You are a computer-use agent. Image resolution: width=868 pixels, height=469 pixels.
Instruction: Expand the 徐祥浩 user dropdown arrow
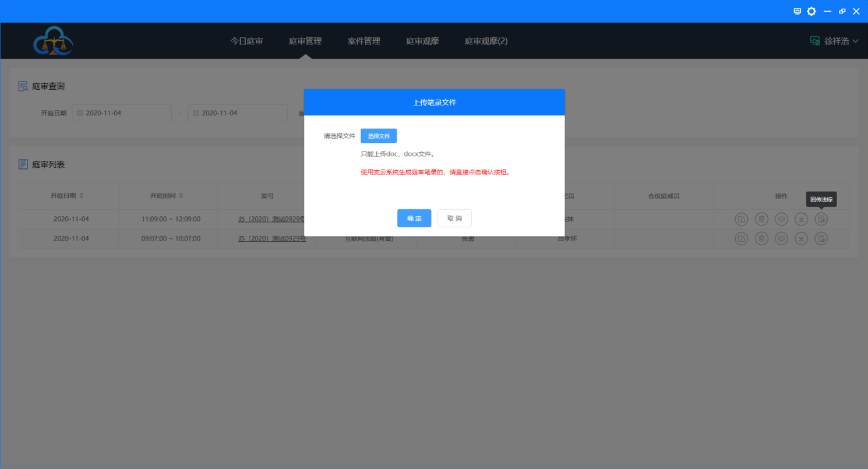click(855, 41)
